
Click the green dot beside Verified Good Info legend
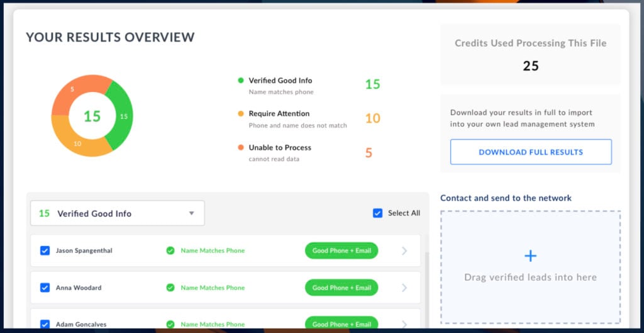241,81
